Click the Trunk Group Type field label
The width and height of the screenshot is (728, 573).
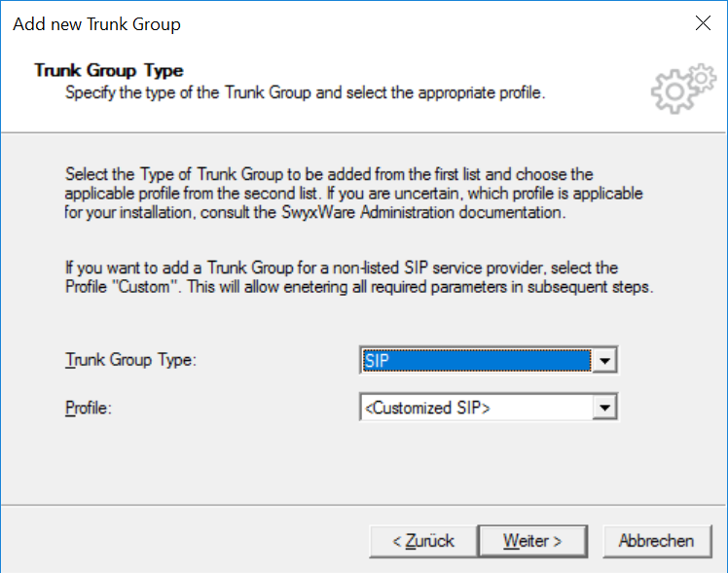point(131,360)
